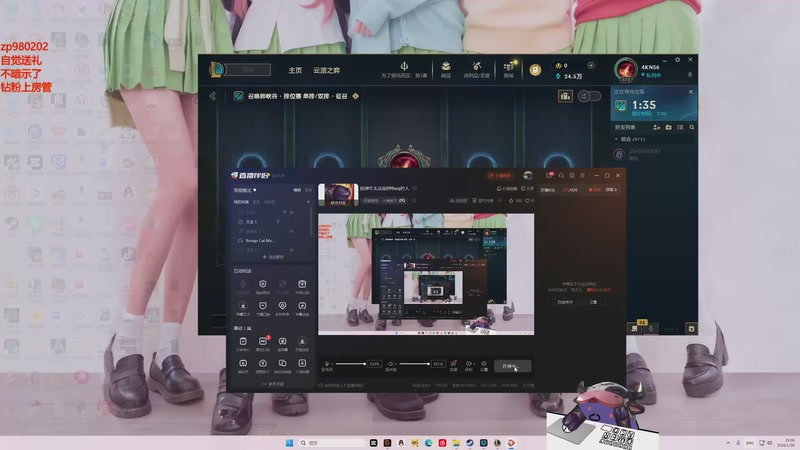Click the League client notification bell

click(690, 75)
